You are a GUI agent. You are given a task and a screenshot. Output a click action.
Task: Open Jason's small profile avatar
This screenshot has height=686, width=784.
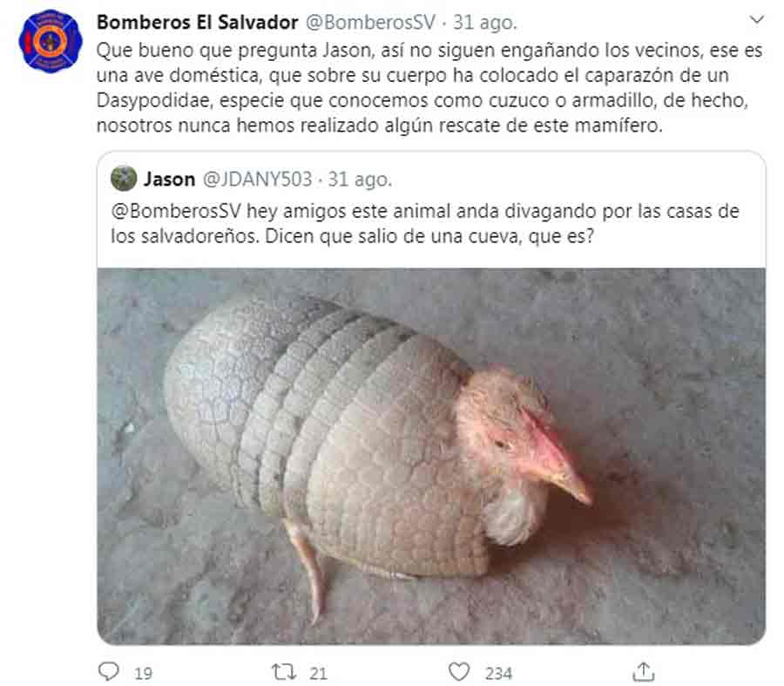[124, 179]
